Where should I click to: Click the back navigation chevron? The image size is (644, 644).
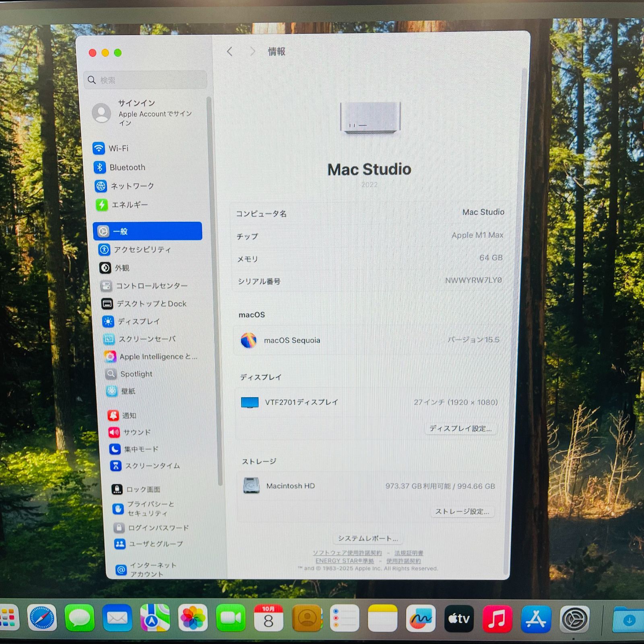click(x=230, y=52)
